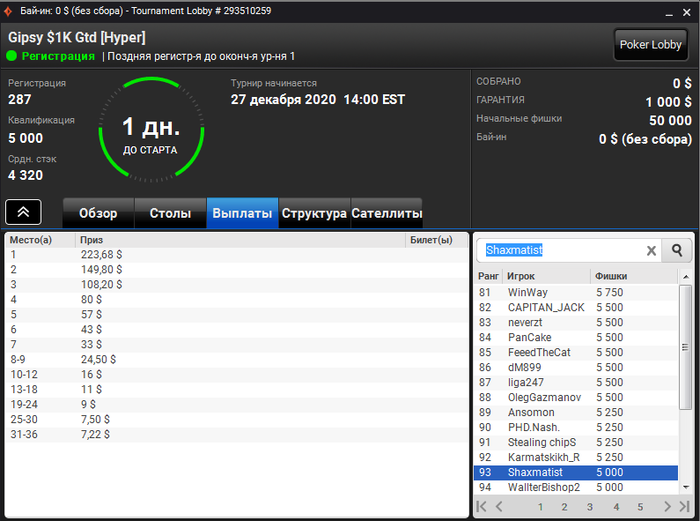The height and width of the screenshot is (521, 700).
Task: Switch to the Сателлиты tab
Action: (x=387, y=213)
